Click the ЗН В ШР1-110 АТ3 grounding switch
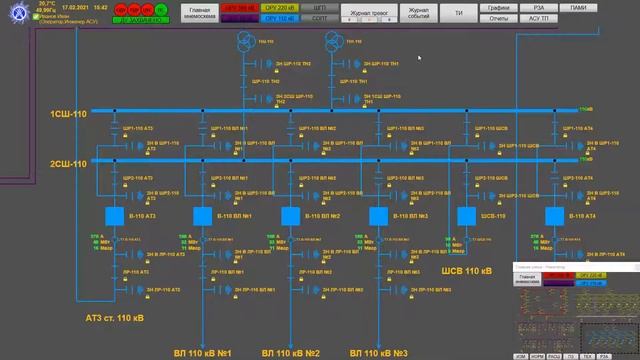The width and height of the screenshot is (640, 360). [135, 146]
